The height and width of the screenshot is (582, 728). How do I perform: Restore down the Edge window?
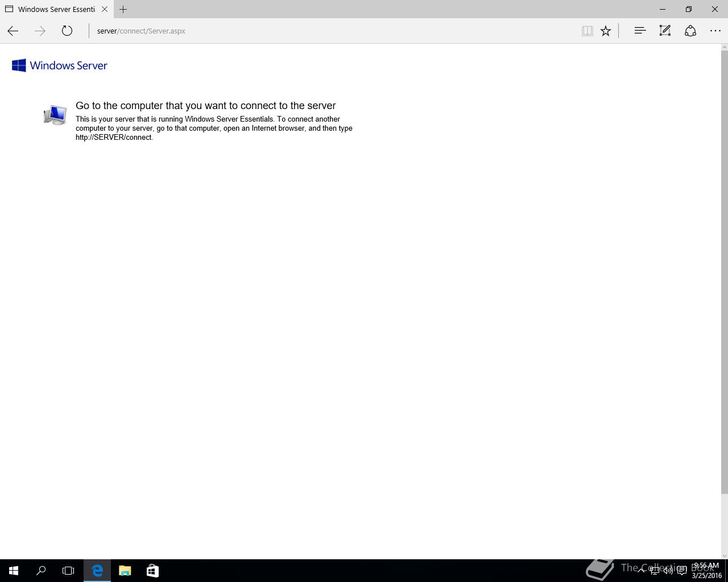tap(689, 9)
